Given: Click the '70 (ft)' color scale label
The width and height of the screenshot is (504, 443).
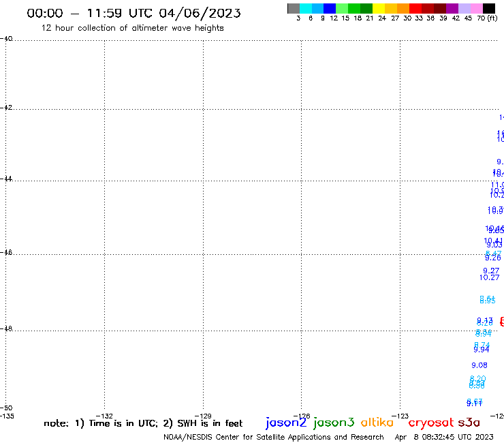Looking at the screenshot, I should point(487,18).
